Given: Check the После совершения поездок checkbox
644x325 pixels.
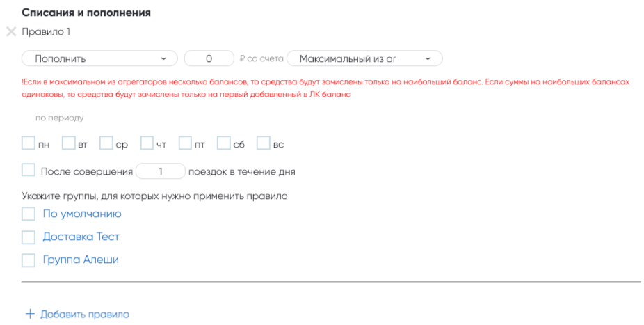Looking at the screenshot, I should coord(29,171).
